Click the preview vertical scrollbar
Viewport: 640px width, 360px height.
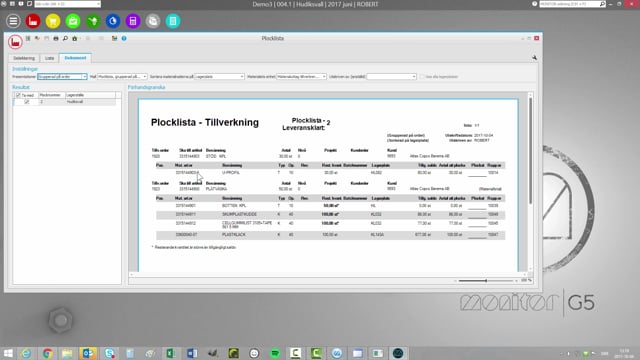coord(530,151)
